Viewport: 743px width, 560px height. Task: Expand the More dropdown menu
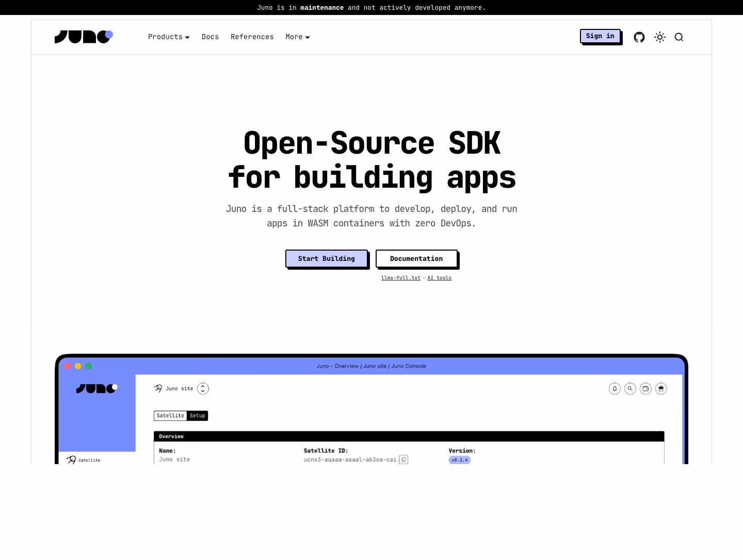(x=298, y=37)
